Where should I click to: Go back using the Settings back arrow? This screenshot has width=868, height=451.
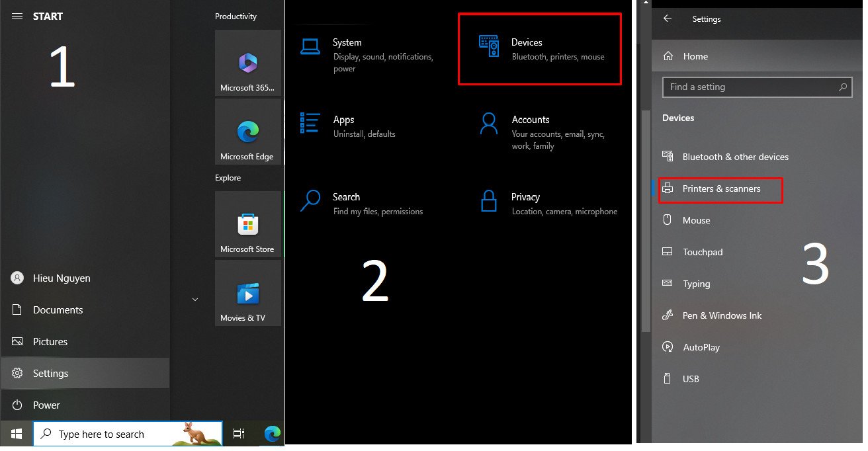pos(667,19)
